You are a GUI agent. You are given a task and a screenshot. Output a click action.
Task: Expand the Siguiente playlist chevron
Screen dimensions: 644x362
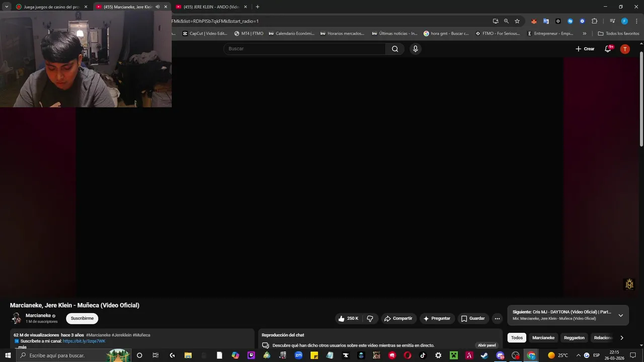point(621,315)
